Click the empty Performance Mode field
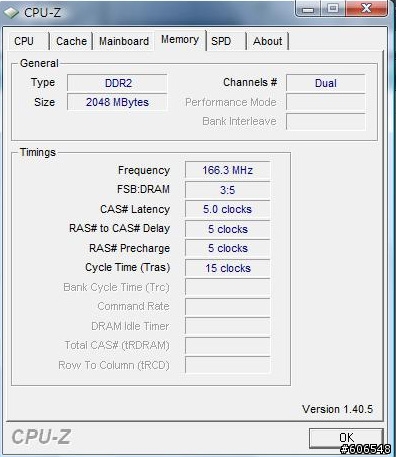396x457 pixels. (326, 102)
